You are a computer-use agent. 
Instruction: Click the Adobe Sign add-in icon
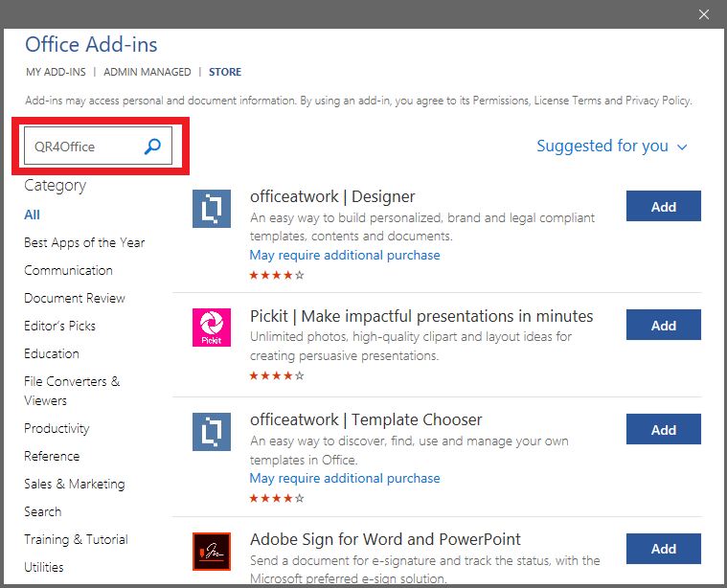[x=212, y=552]
